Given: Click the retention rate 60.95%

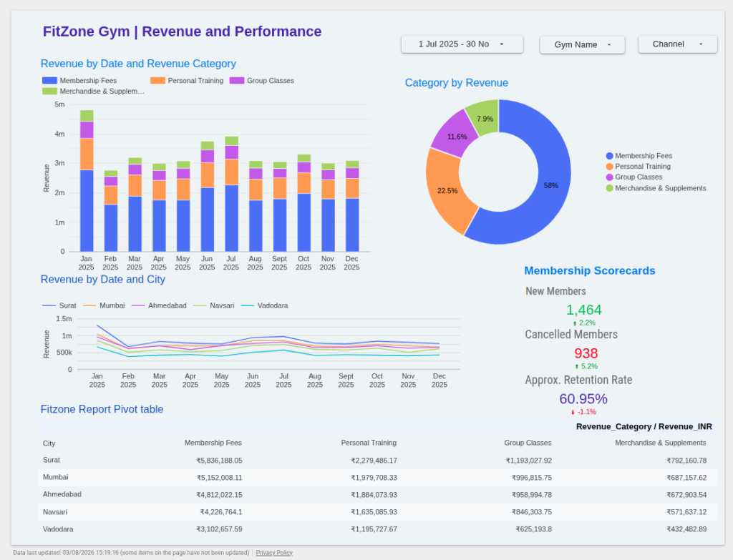Looking at the screenshot, I should 583,398.
